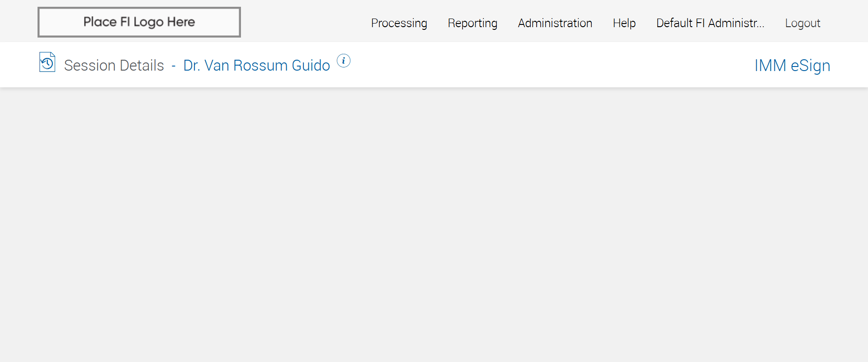Screen dimensions: 868x362
Task: Expand the Default FI Administr... user menu
Action: pos(710,23)
